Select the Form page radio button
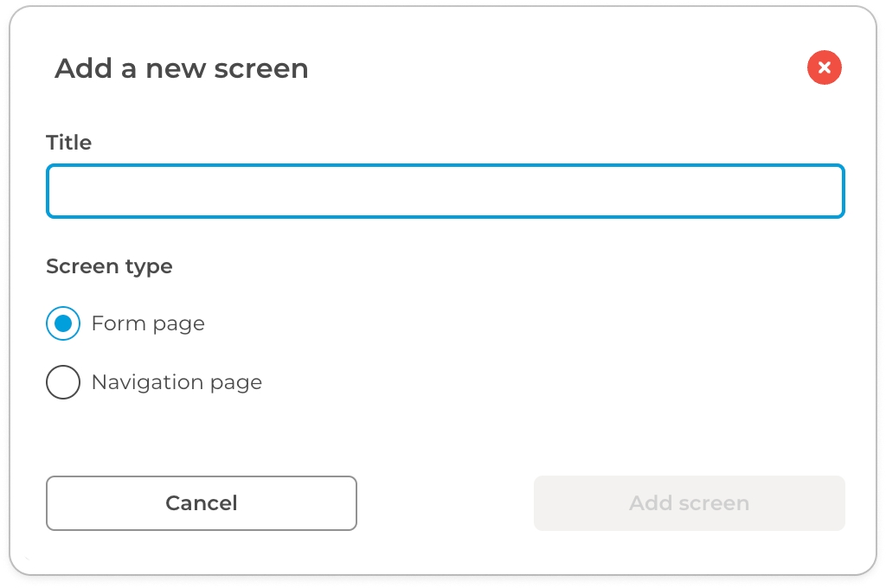The height and width of the screenshot is (588, 886). point(63,324)
